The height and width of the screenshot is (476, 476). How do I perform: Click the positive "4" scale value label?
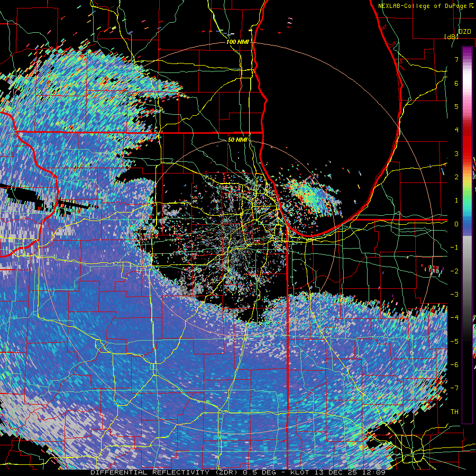(456, 130)
